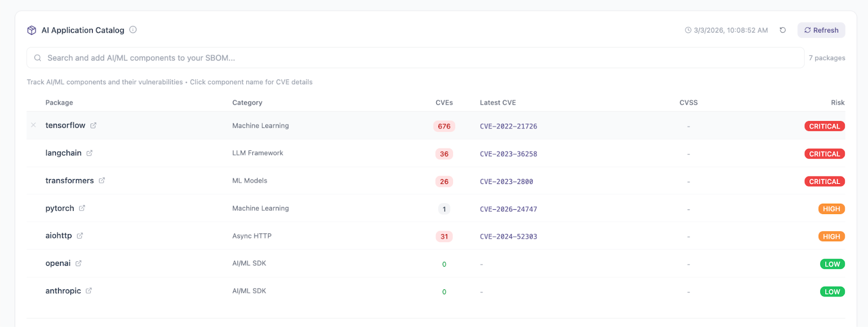The image size is (868, 327).
Task: Open the openai external link icon
Action: coord(79,263)
